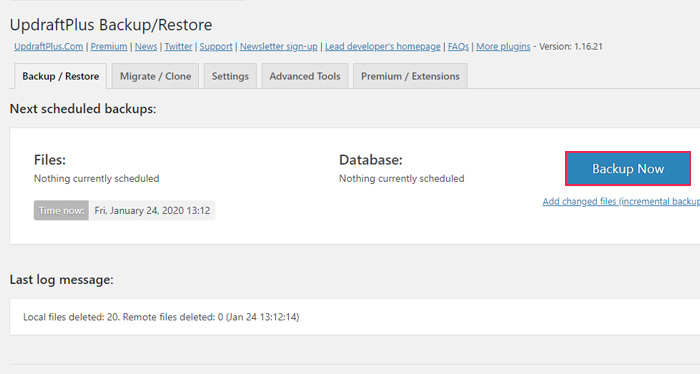Click the Local files deleted log message
Viewport: 700px width, 374px height.
pos(161,317)
